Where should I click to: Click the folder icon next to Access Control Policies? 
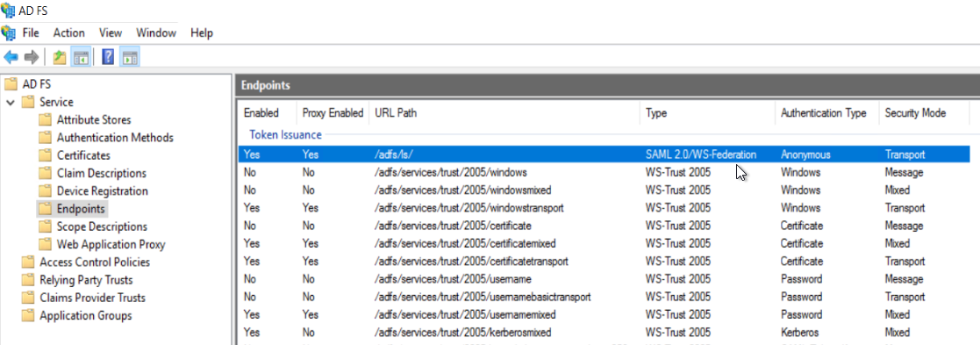(27, 262)
